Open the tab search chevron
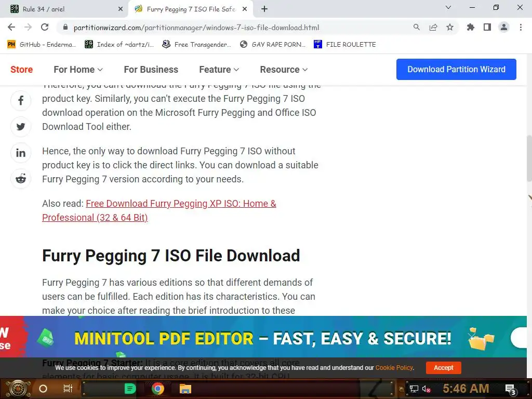 point(448,7)
